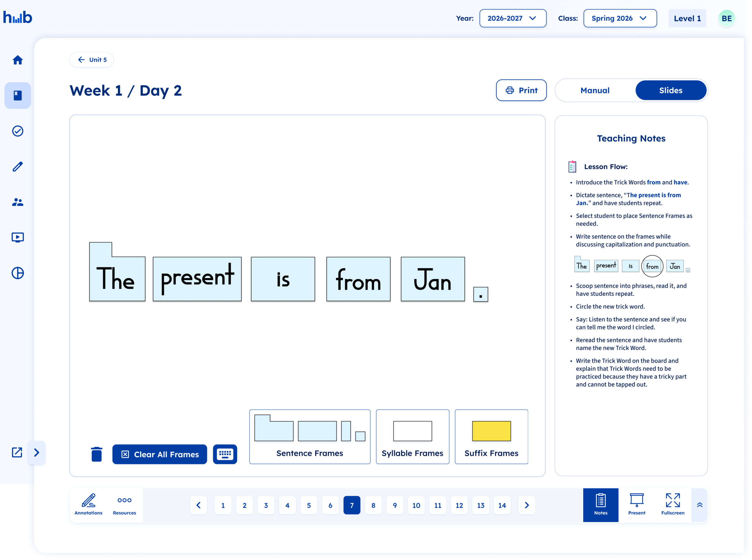The height and width of the screenshot is (560, 752).
Task: Open the students/people icon in sidebar
Action: [x=18, y=202]
